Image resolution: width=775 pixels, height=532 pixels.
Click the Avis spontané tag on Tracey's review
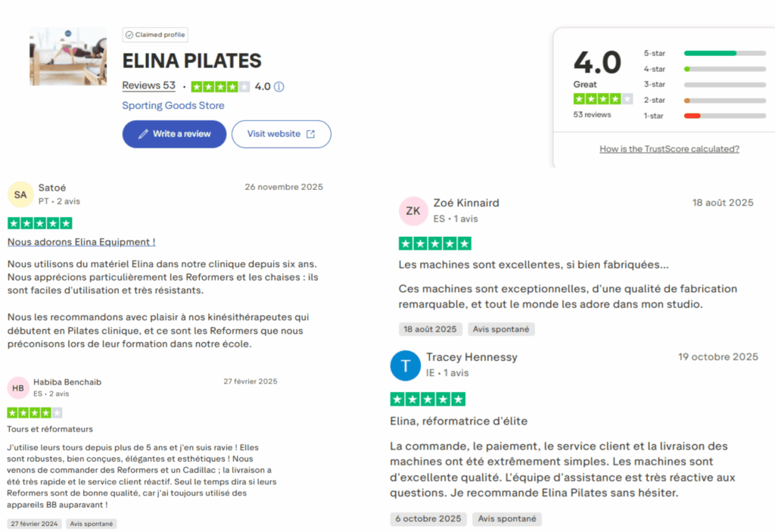click(507, 519)
